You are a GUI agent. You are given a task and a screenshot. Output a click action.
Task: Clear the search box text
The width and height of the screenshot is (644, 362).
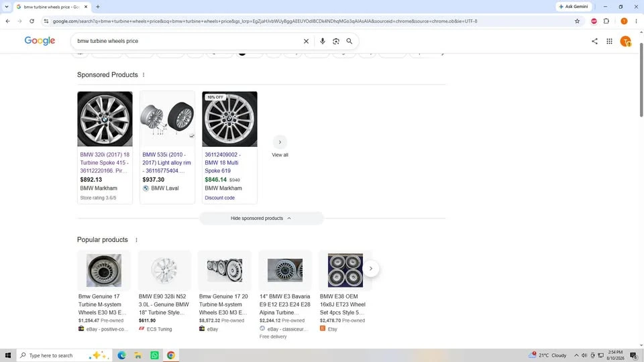pos(306,41)
